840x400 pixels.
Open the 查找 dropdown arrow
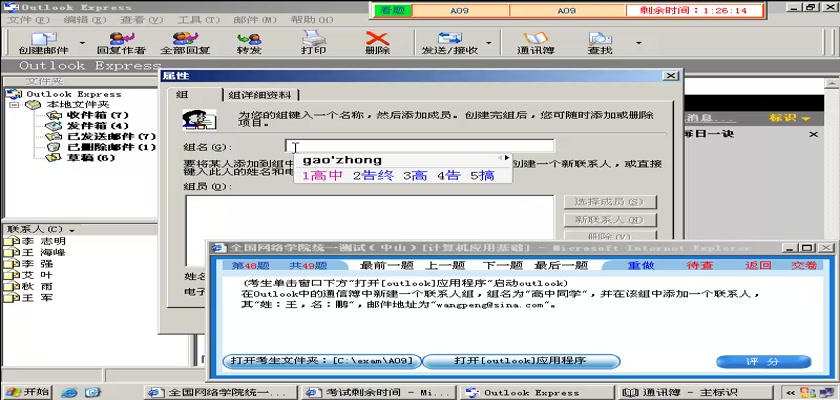pyautogui.click(x=638, y=43)
